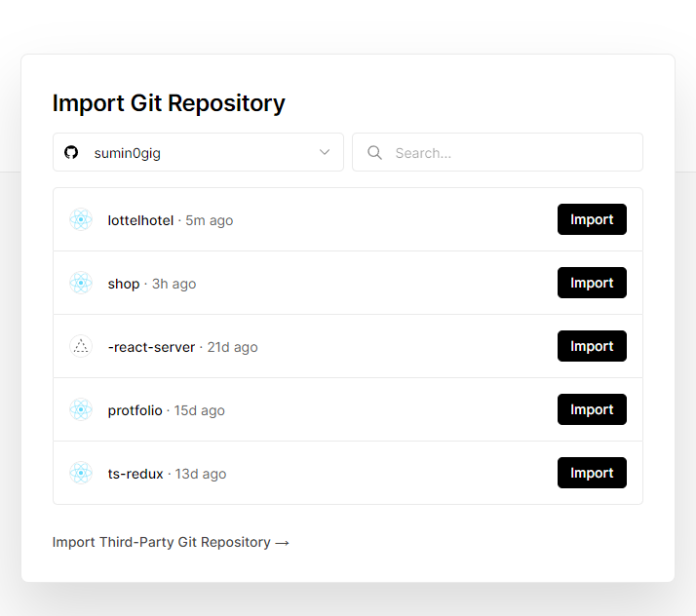Open Import Third-Party Git Repository link
Image resolution: width=696 pixels, height=616 pixels.
point(171,542)
